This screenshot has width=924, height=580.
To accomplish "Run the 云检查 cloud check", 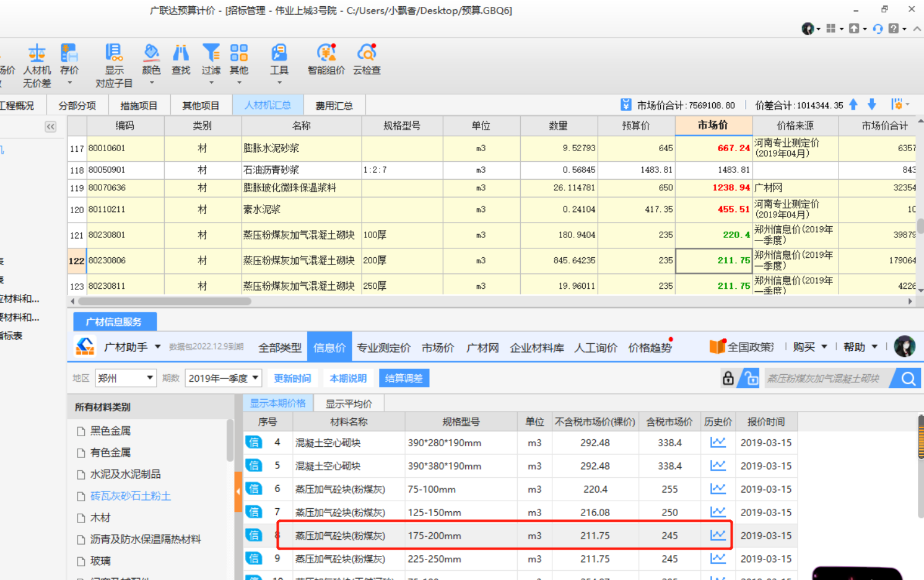I will click(x=367, y=60).
